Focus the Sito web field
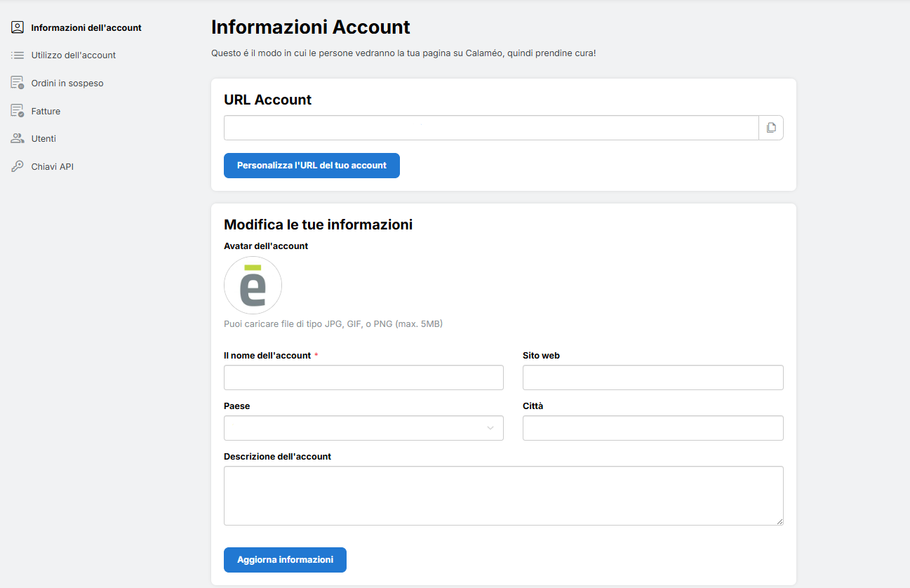 coord(653,377)
